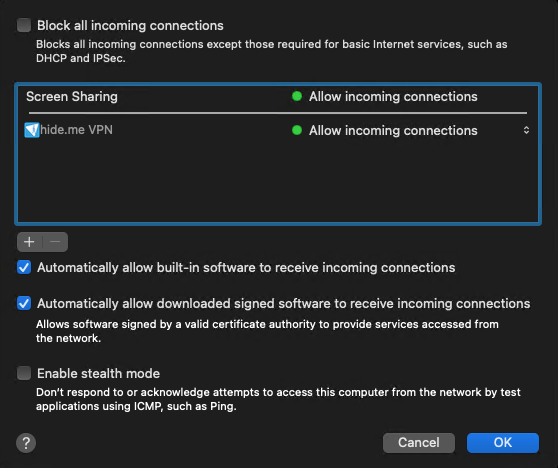Image resolution: width=558 pixels, height=468 pixels.
Task: Click hide.me VPN's Allow incoming connections text
Action: [393, 131]
